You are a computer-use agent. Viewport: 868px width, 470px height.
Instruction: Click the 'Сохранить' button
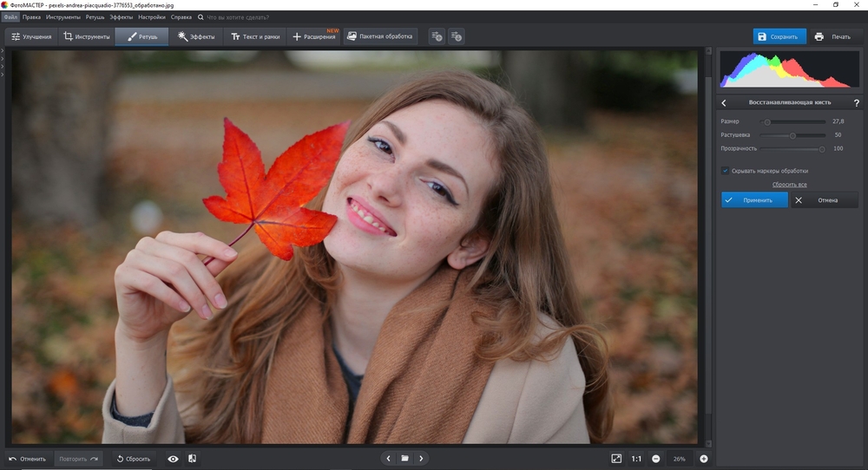779,36
